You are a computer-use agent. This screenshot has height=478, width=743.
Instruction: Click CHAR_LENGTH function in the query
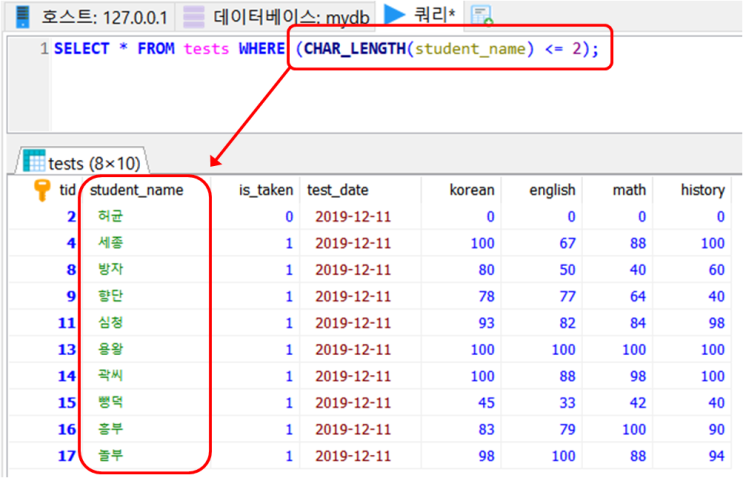point(355,48)
